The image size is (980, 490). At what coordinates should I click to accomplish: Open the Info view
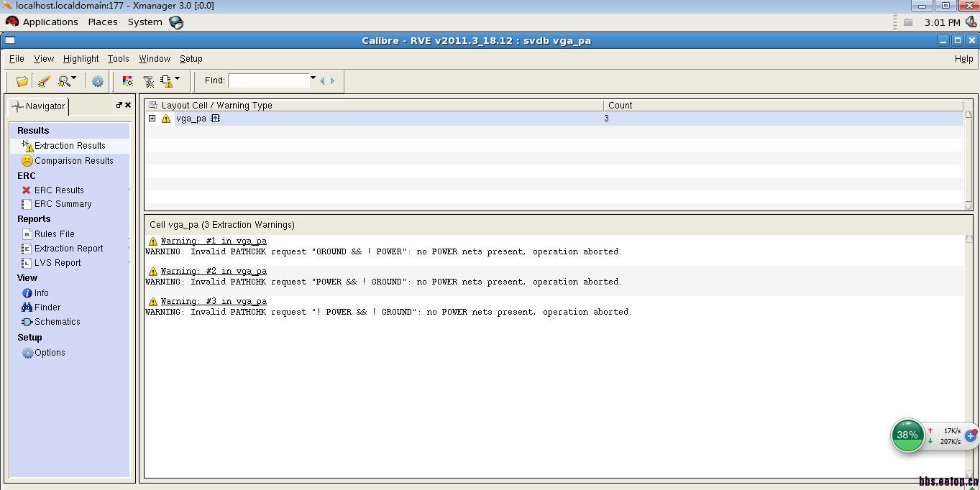point(42,293)
